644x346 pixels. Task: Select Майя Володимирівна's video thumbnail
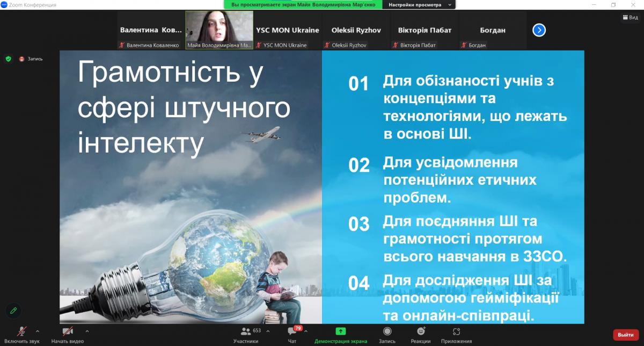pyautogui.click(x=219, y=30)
